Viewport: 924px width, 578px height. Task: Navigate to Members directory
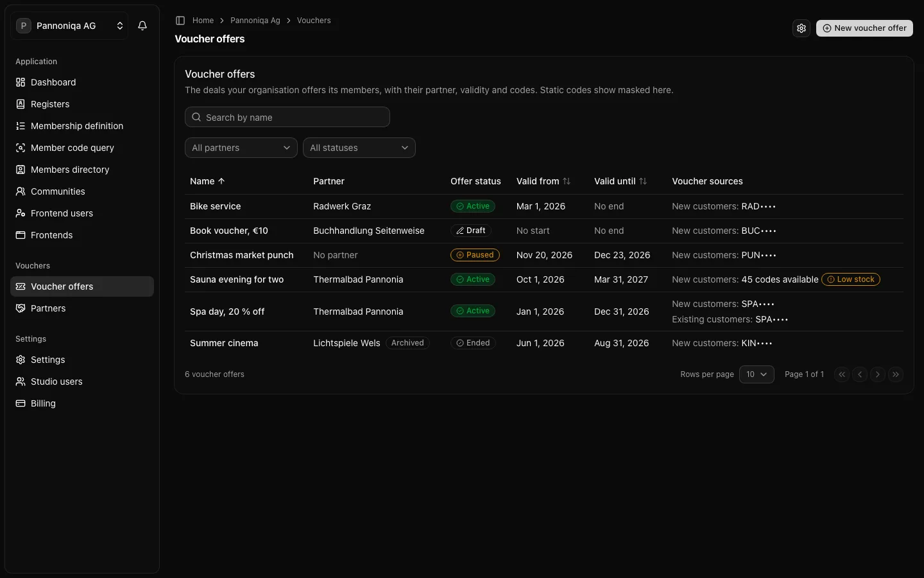pos(82,170)
